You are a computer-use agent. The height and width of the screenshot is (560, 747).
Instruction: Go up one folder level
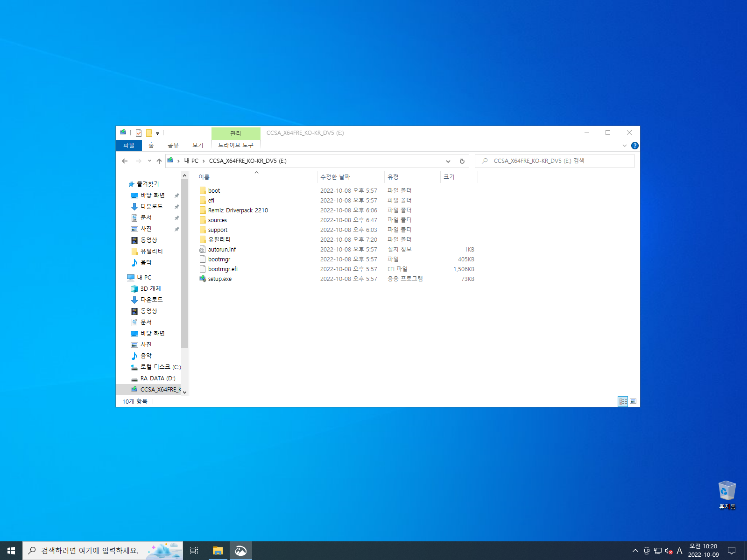[x=159, y=161]
